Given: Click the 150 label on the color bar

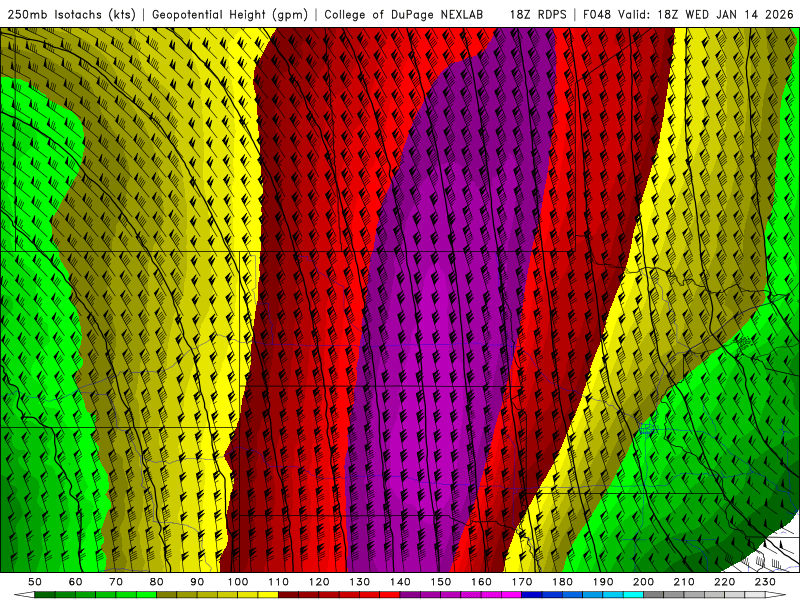Looking at the screenshot, I should 441,582.
